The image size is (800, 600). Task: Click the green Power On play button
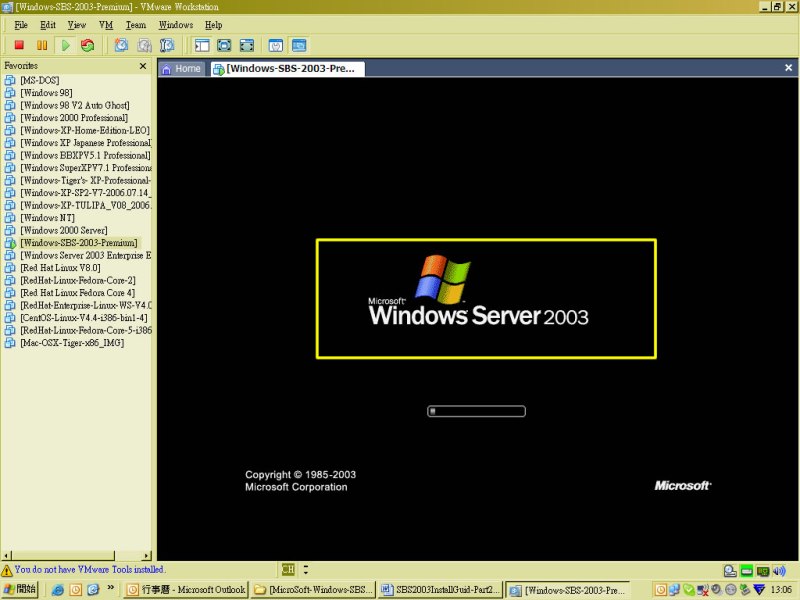coord(65,45)
